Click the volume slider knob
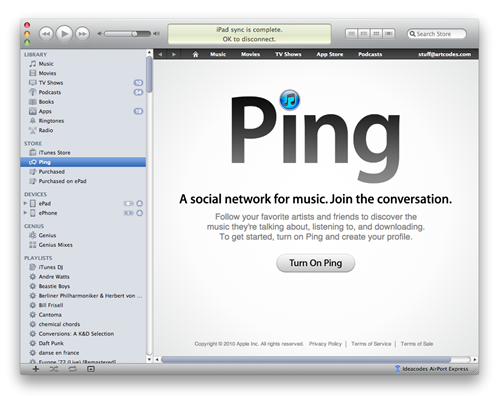This screenshot has width=500, height=396. 134,34
